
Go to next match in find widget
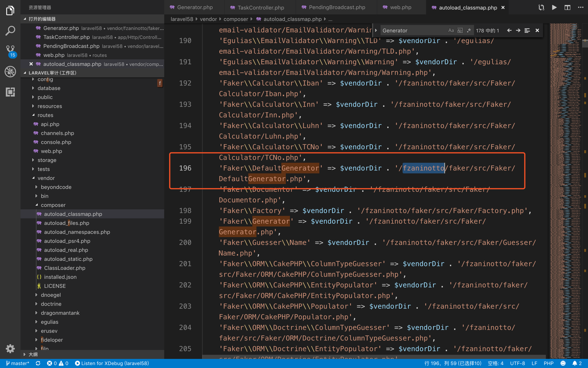[x=518, y=31]
